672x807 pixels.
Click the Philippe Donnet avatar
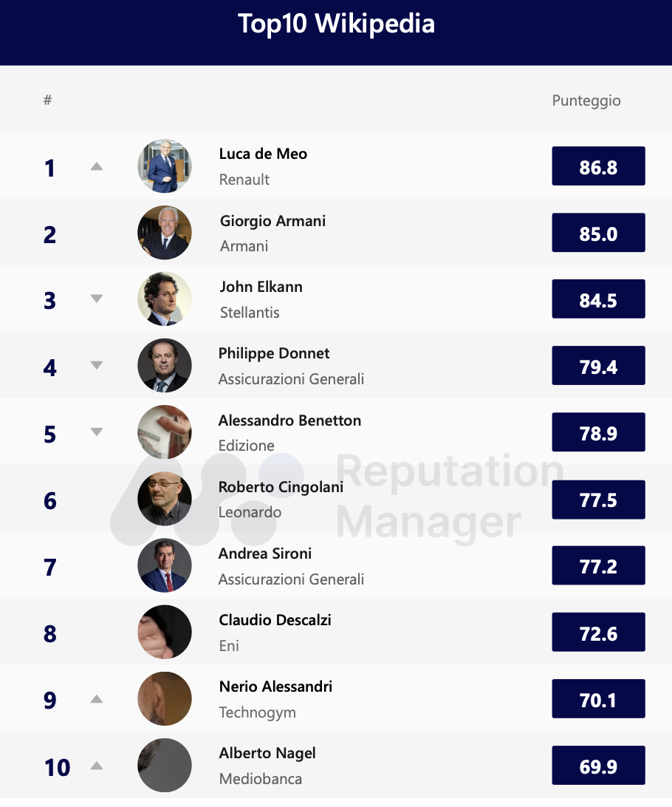(165, 366)
